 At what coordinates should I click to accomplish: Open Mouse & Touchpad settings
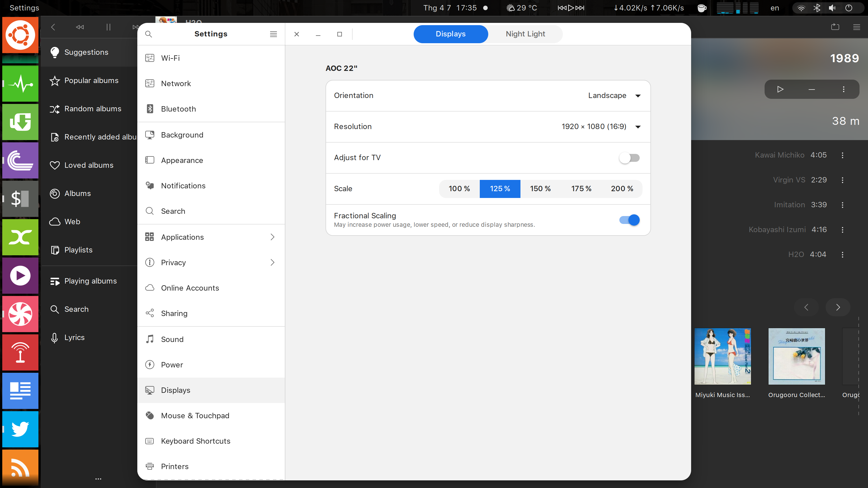[x=211, y=416]
